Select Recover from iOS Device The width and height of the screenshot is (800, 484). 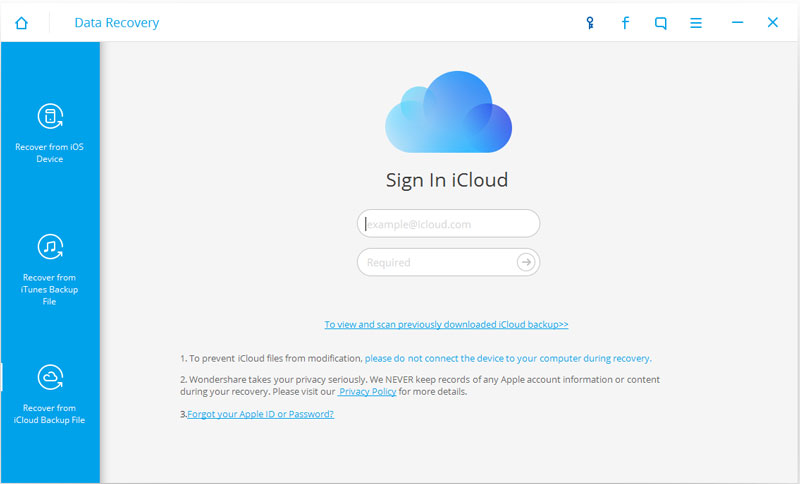point(50,133)
